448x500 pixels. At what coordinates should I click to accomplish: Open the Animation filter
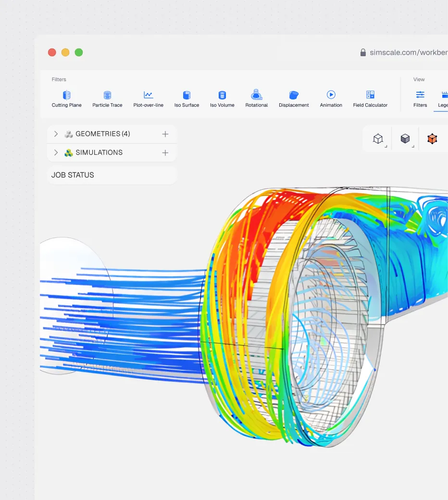click(331, 99)
